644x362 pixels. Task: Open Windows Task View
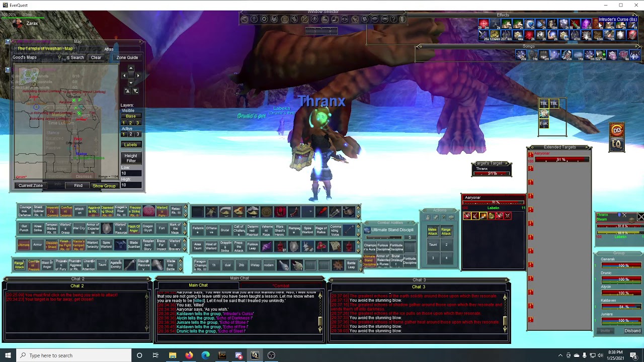coord(155,355)
